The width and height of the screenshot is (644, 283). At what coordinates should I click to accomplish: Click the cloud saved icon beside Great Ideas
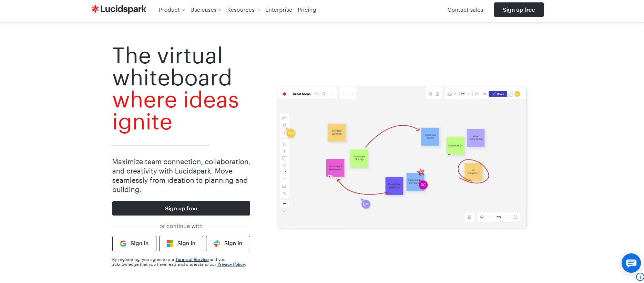point(317,94)
